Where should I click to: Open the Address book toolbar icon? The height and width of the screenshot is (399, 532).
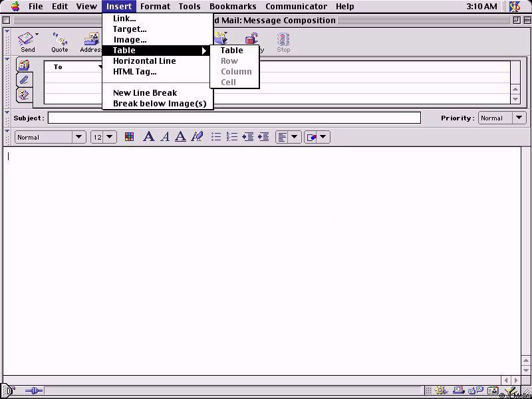click(92, 39)
